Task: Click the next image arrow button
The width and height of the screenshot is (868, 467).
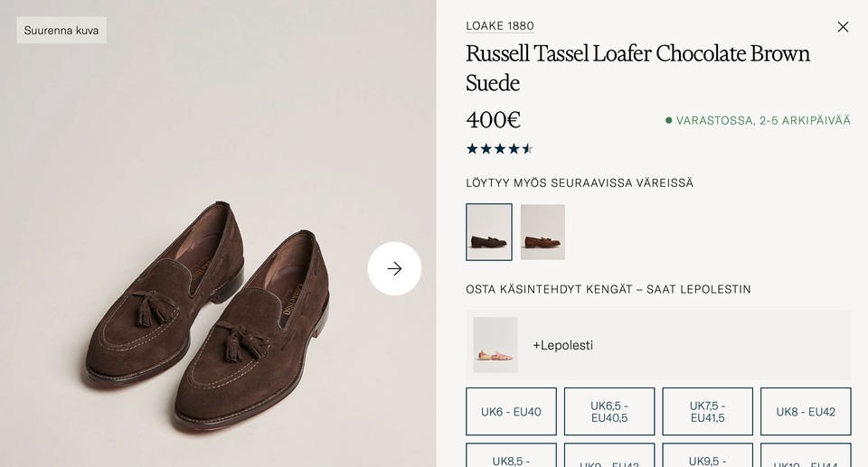Action: tap(394, 268)
